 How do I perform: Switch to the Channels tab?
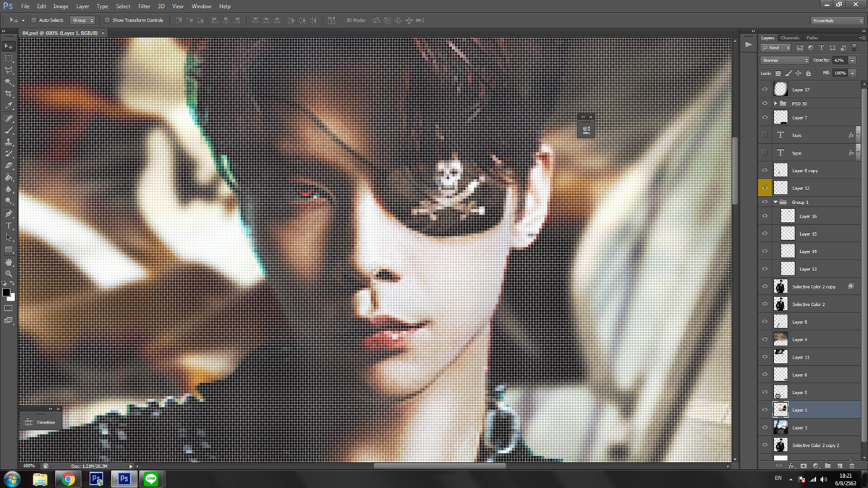[x=790, y=38]
